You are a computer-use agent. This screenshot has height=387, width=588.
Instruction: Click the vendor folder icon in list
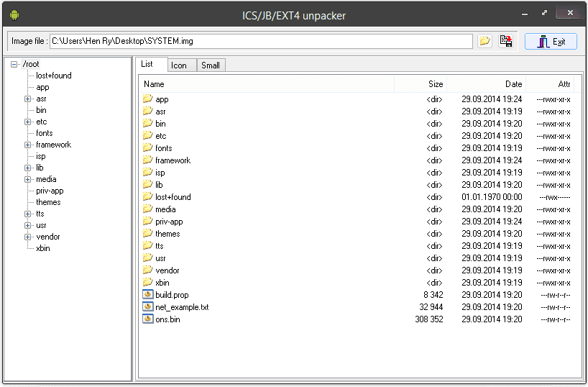coord(148,270)
